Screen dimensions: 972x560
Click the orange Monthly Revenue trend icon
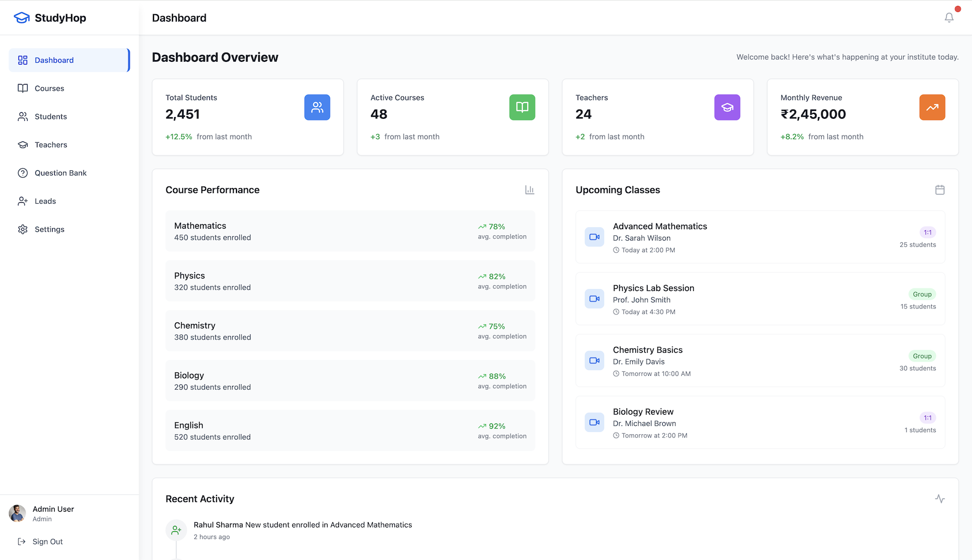(932, 107)
